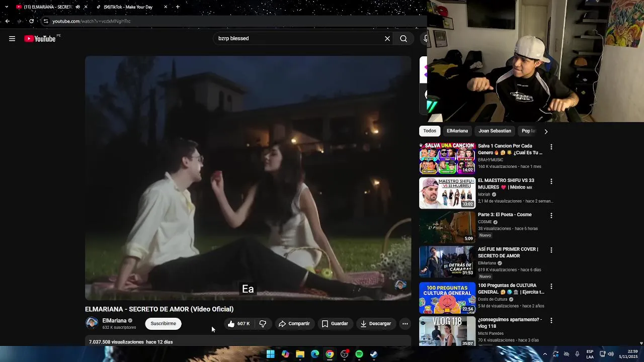Click the YouTube logo to go home
Viewport: 644px width, 362px height.
[x=40, y=39]
